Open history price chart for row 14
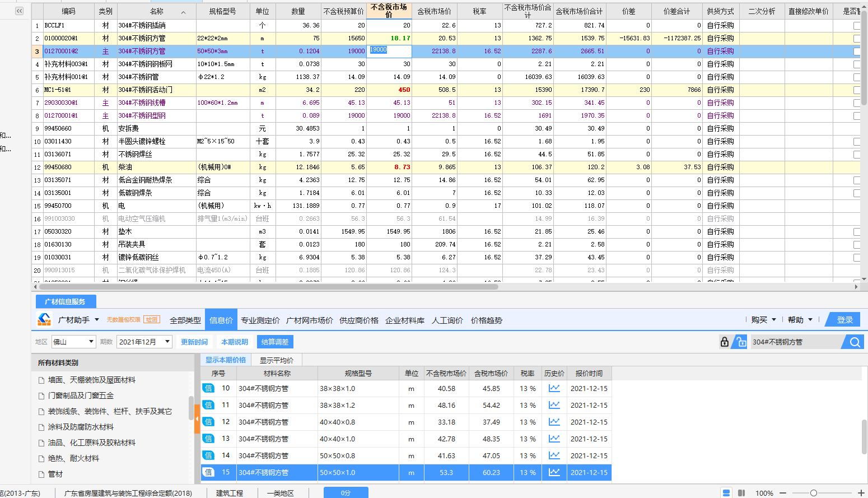The height and width of the screenshot is (498, 868). (x=554, y=455)
